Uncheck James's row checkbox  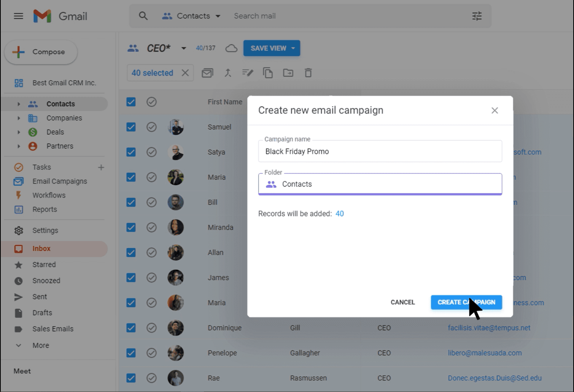pyautogui.click(x=131, y=278)
